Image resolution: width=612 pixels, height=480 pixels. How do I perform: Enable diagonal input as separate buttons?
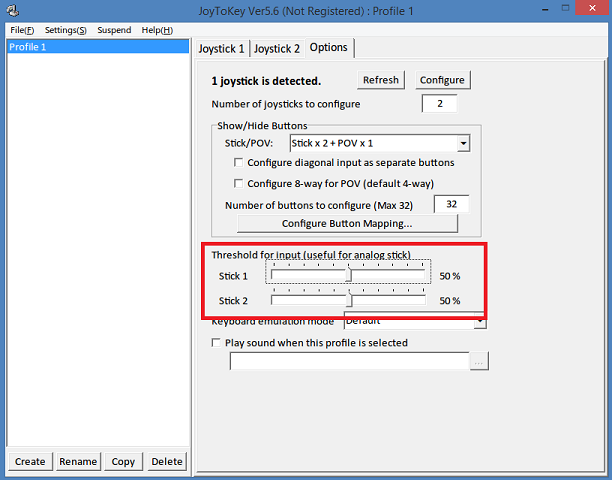coord(238,162)
